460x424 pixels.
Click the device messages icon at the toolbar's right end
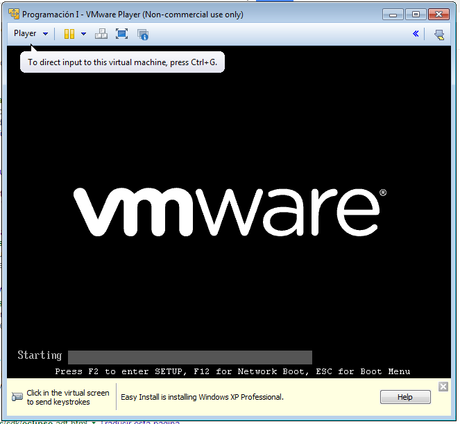439,34
